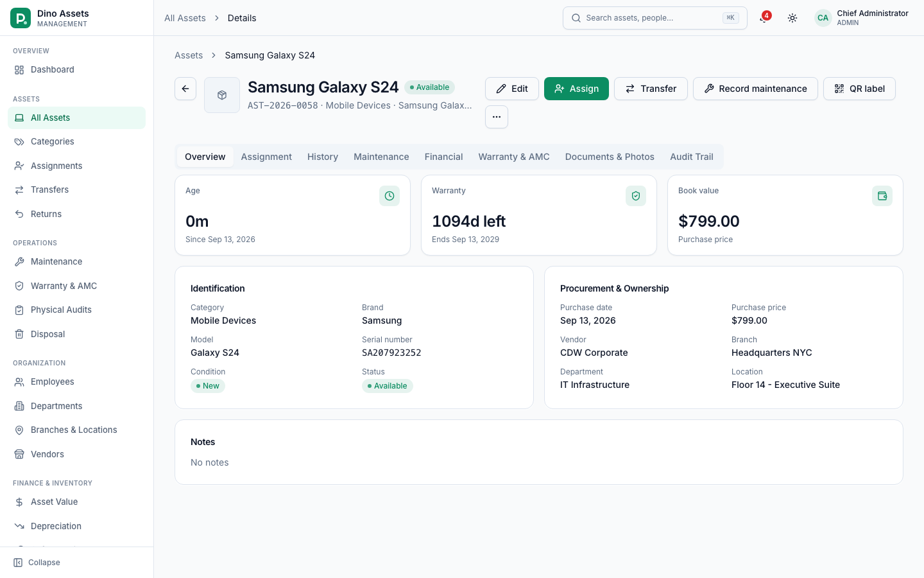Viewport: 924px width, 578px height.
Task: Open Maintenance in the sidebar
Action: pyautogui.click(x=76, y=261)
